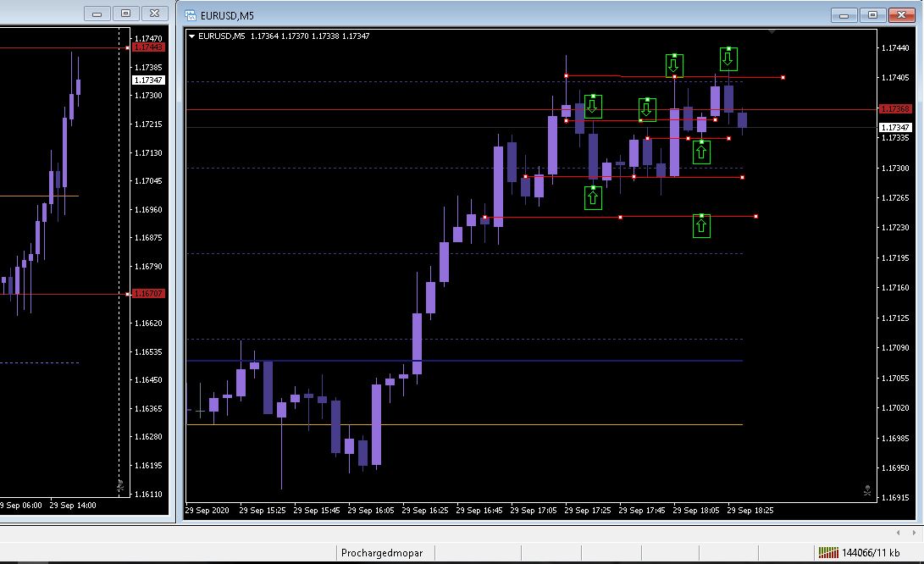This screenshot has width=924, height=564.
Task: Click the 29 Sep 18:05 time label
Action: click(696, 511)
